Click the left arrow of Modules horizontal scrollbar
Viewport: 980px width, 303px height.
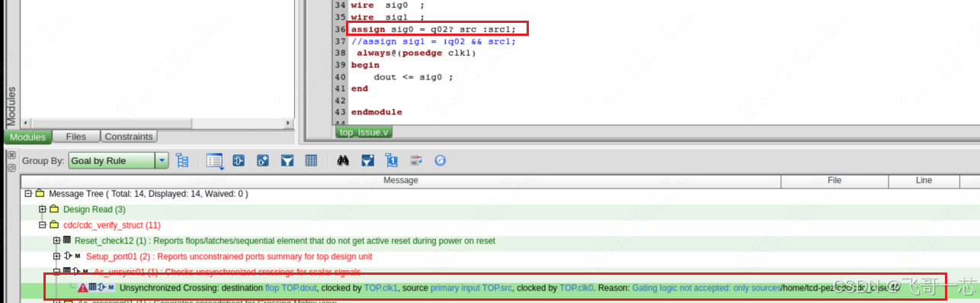pyautogui.click(x=27, y=123)
